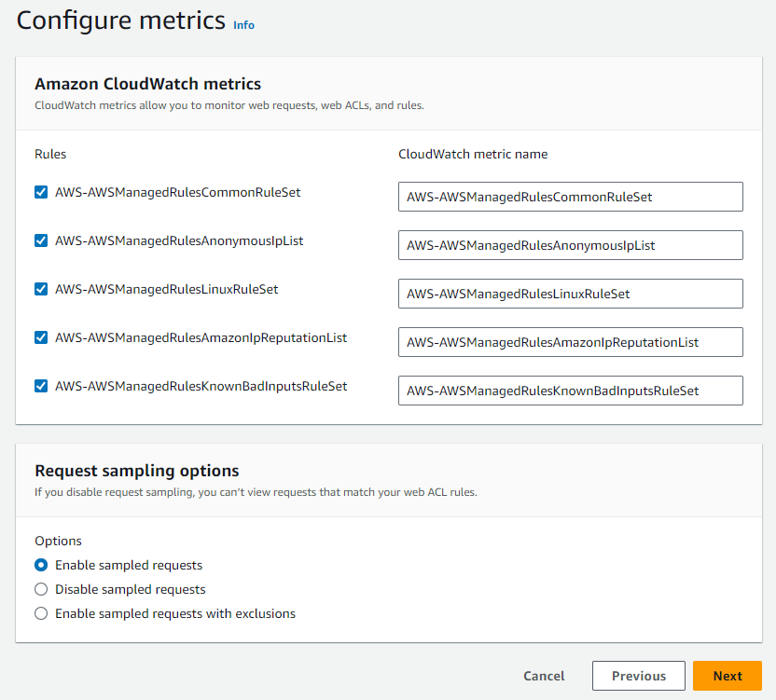Focus the LinuxRuleSet metric name input

(x=570, y=294)
